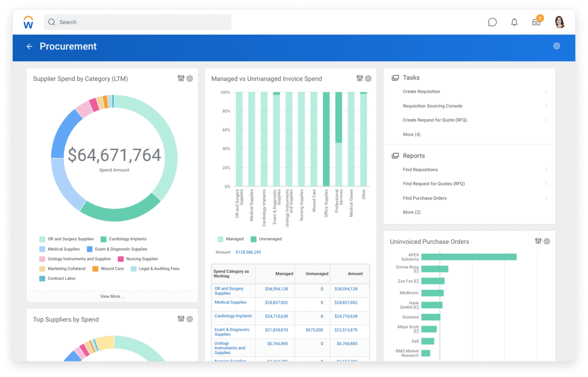Expand Find Requisitions chevron
588x377 pixels.
pos(546,169)
